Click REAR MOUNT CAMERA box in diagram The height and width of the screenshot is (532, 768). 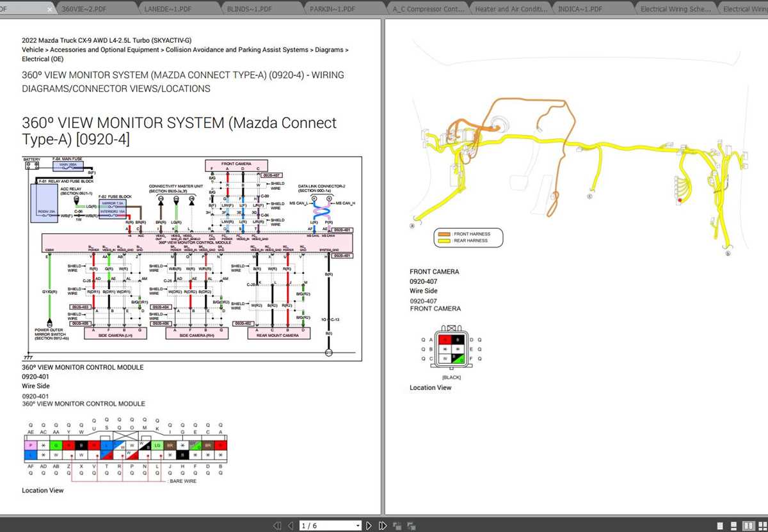278,334
